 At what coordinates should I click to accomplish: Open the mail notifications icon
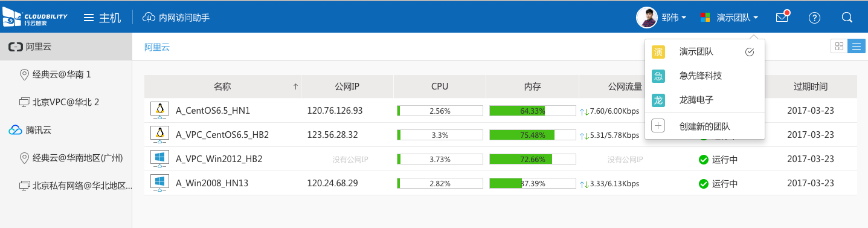coord(782,18)
